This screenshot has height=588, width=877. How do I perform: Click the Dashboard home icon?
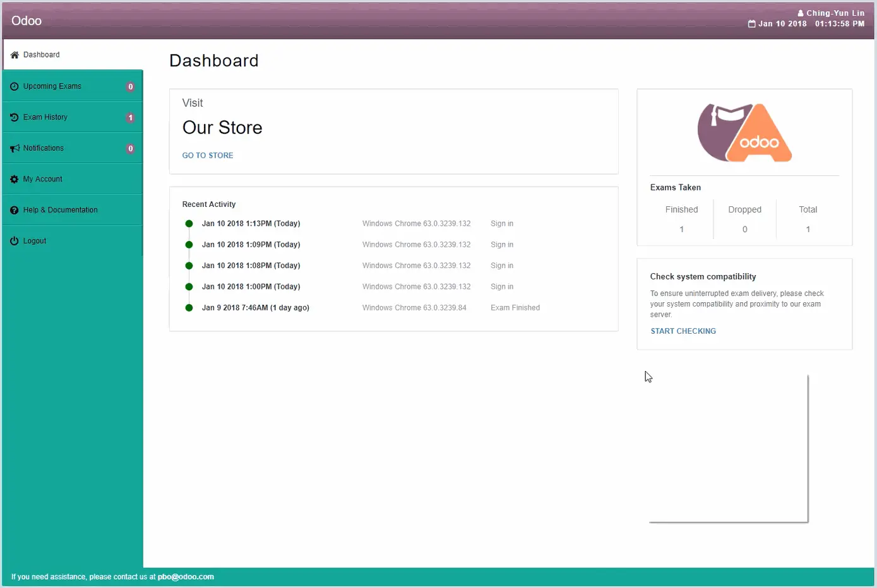click(x=15, y=55)
